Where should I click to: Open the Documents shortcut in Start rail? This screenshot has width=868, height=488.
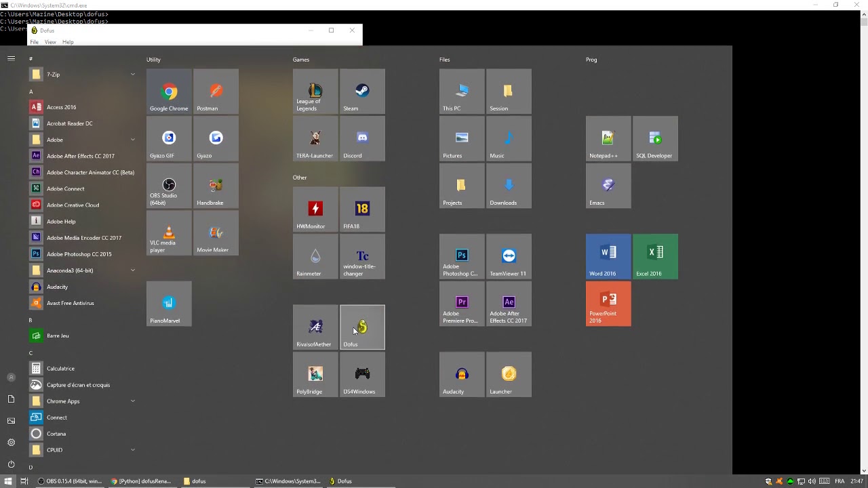tap(11, 399)
